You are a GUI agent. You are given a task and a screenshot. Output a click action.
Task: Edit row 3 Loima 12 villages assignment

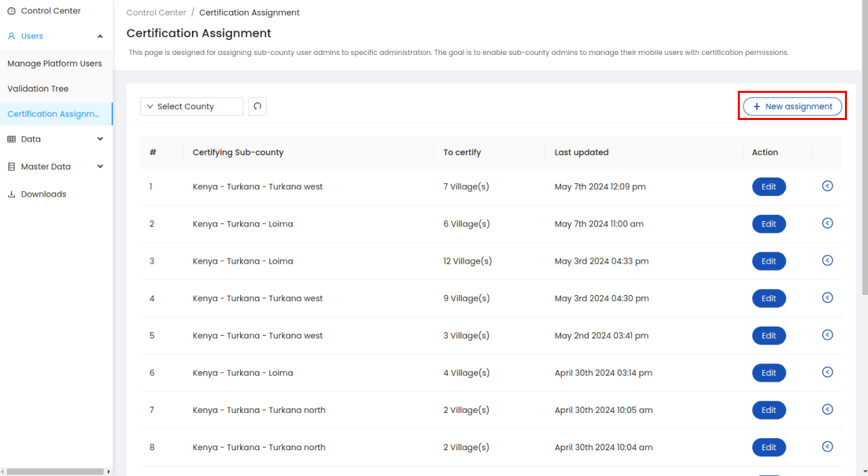(769, 261)
